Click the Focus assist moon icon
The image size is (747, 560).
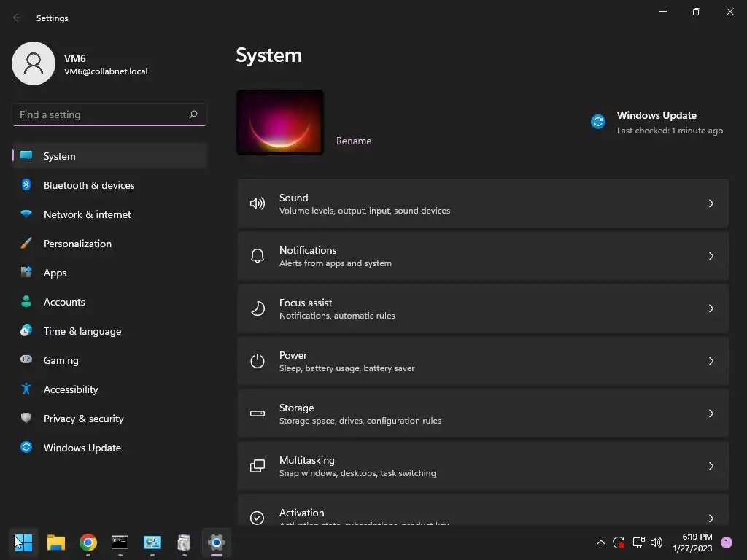tap(258, 308)
